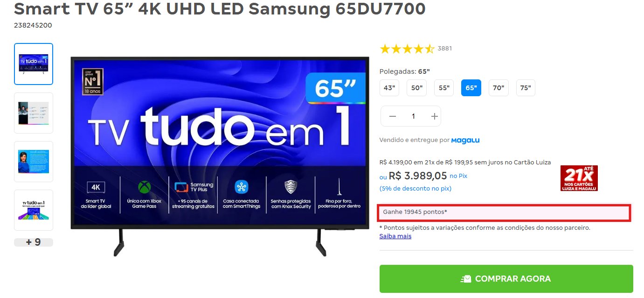
Task: Click the star rating icons
Action: point(407,49)
